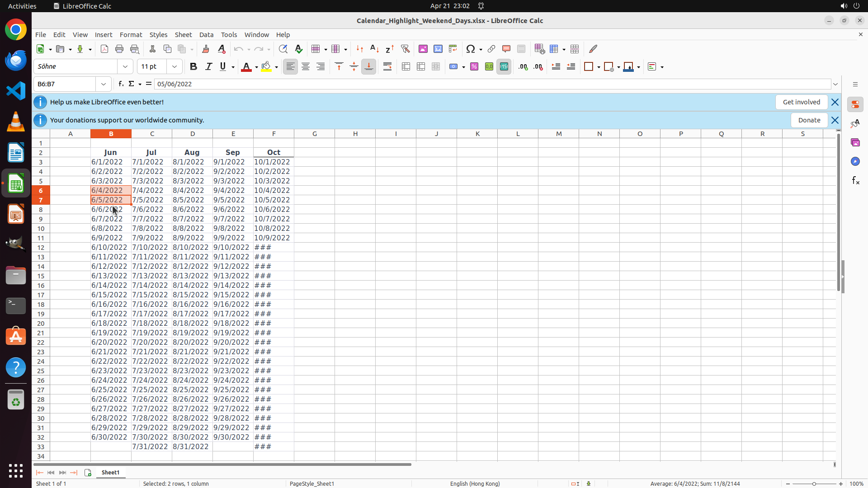Viewport: 868px width, 488px height.
Task: Click the Donate button
Action: pyautogui.click(x=809, y=120)
